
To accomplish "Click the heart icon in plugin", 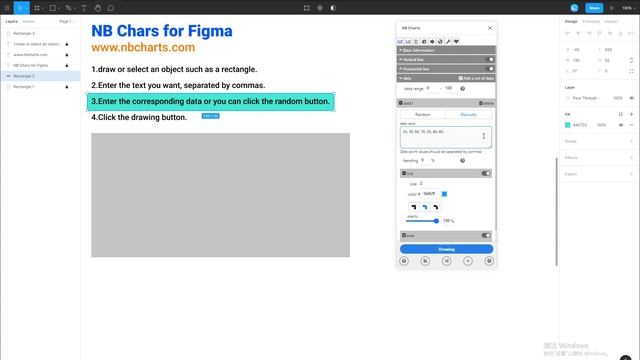I will pos(456,42).
